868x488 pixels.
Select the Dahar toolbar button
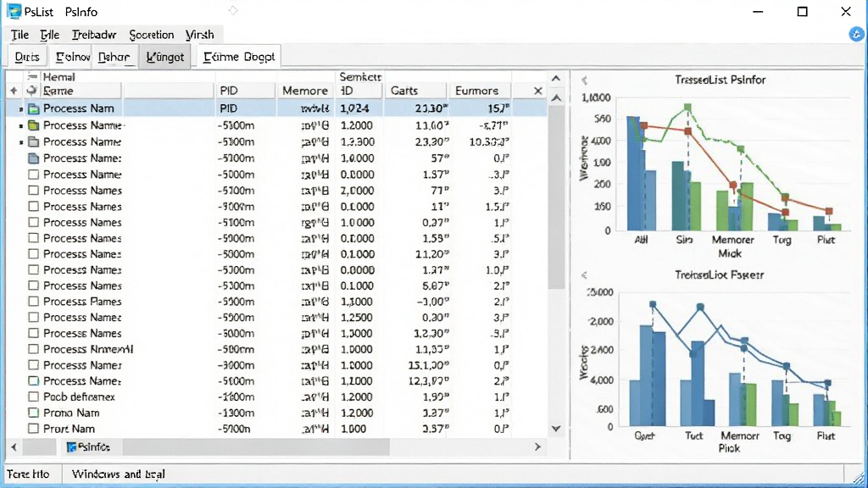(114, 57)
